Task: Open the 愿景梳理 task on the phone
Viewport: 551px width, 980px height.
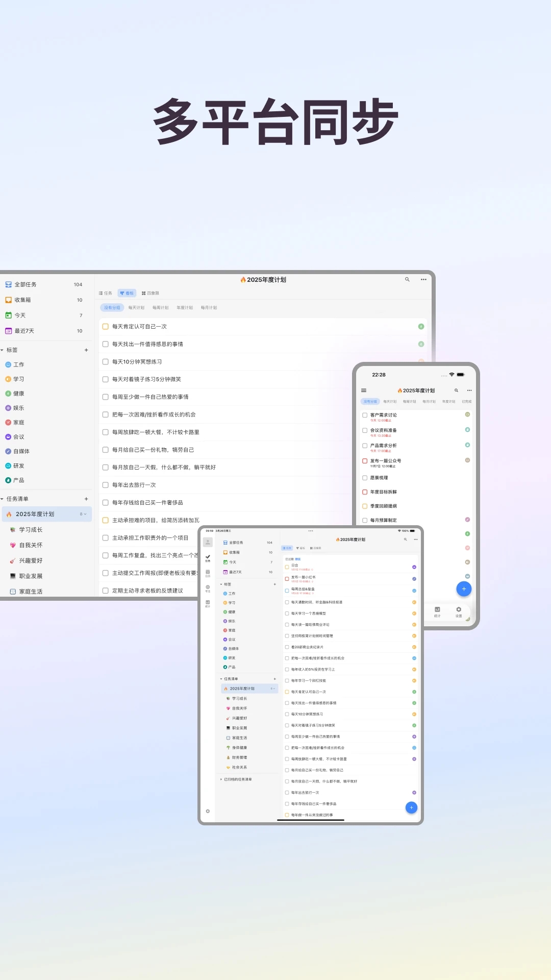Action: pyautogui.click(x=379, y=478)
